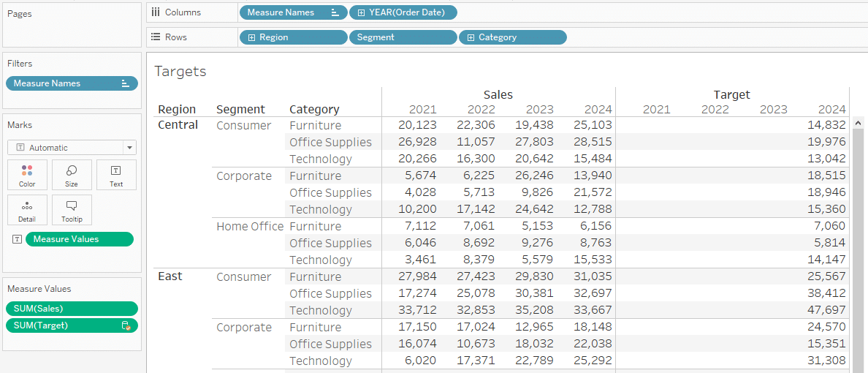Click the scrollbar up arrow

[x=859, y=122]
